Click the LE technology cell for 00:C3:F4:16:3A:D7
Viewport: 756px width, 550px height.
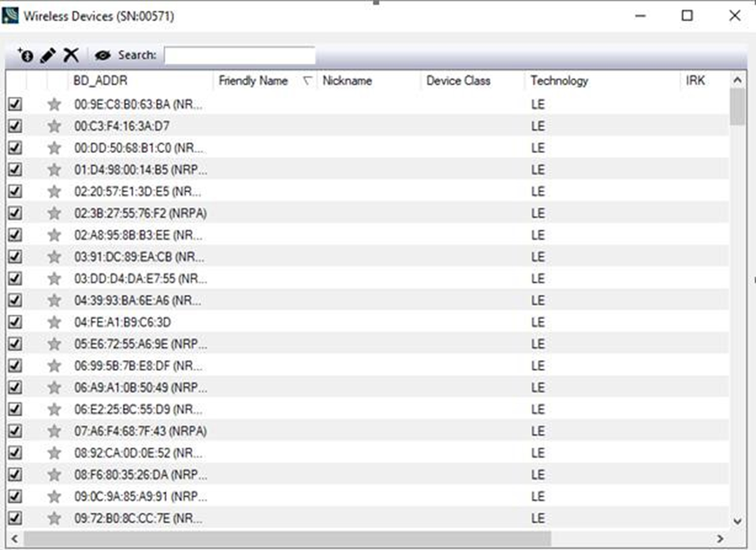(538, 126)
